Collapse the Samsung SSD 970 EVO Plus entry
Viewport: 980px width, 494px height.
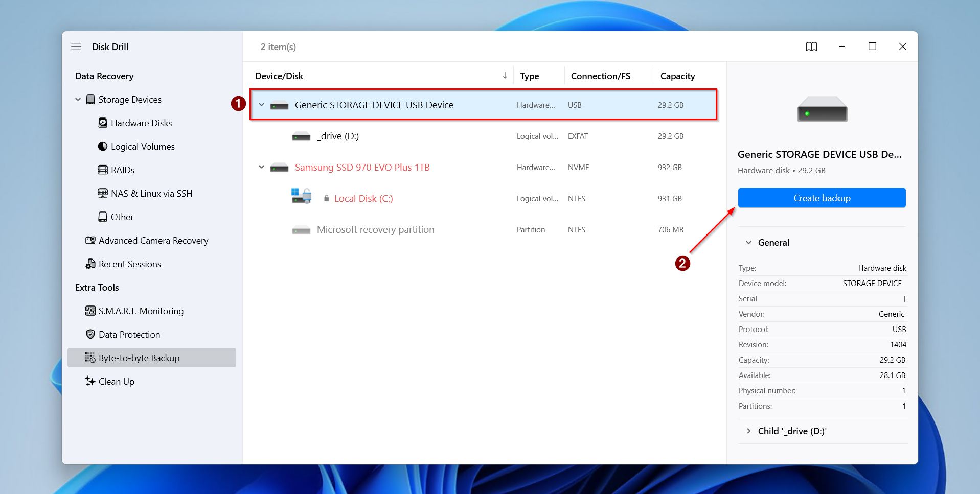point(261,167)
